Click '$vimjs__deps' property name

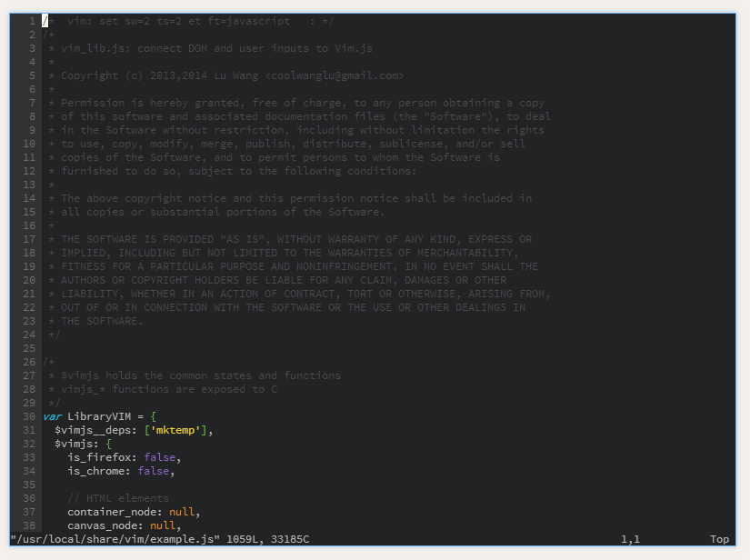click(x=93, y=430)
